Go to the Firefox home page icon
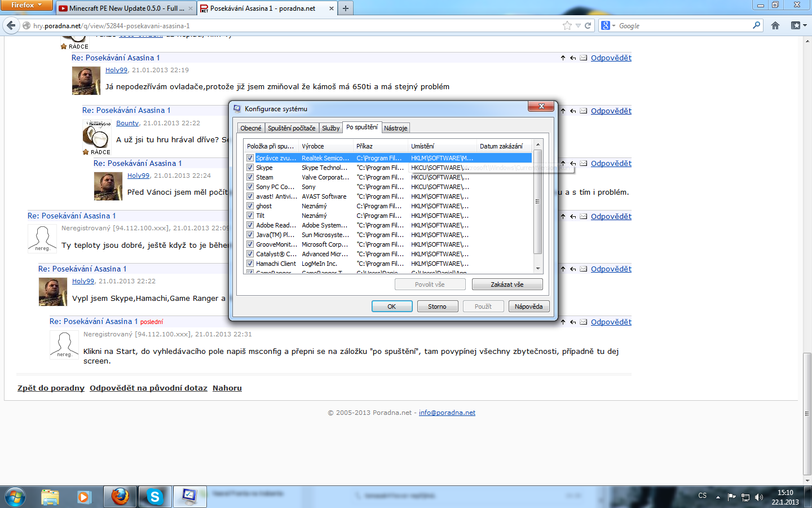 [x=775, y=25]
